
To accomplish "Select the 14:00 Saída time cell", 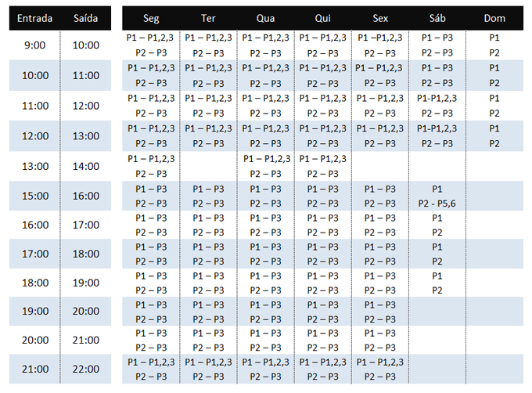I will pos(85,166).
